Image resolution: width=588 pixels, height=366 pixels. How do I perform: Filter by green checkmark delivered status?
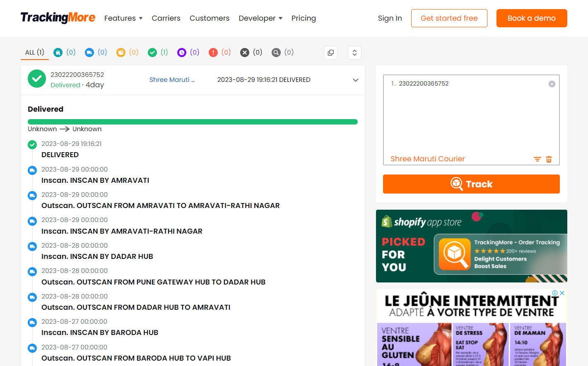158,53
